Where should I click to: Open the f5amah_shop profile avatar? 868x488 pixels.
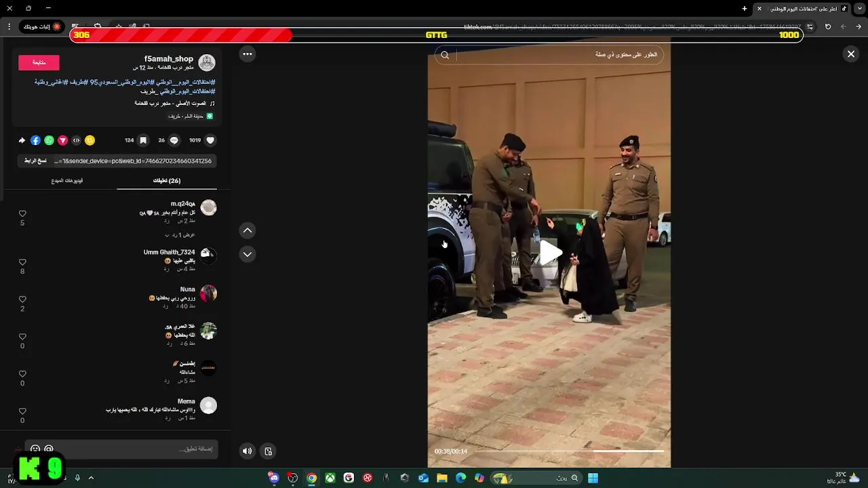pyautogui.click(x=207, y=63)
